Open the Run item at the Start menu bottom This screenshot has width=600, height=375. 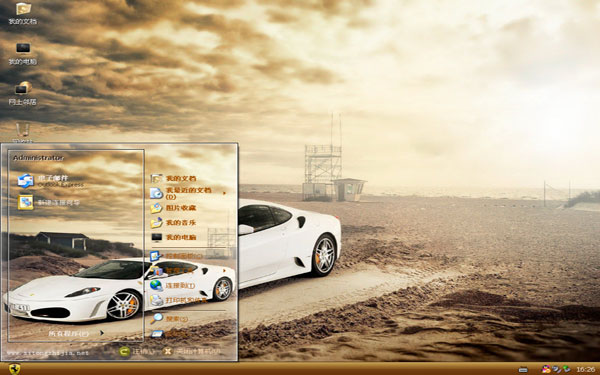169,334
